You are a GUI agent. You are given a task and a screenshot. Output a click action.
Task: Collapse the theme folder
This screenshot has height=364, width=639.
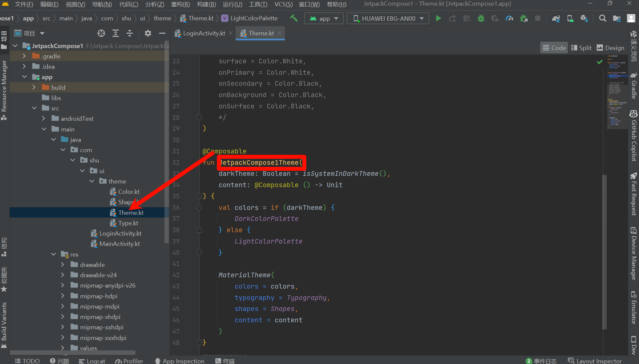(x=92, y=181)
